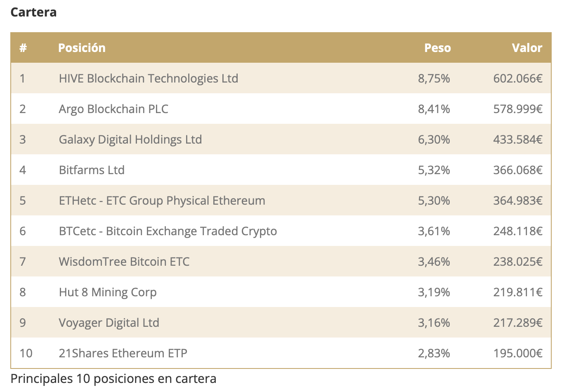This screenshot has width=562, height=392.
Task: Click ETHetc - ETC Group Physical Ethereum
Action: (162, 201)
